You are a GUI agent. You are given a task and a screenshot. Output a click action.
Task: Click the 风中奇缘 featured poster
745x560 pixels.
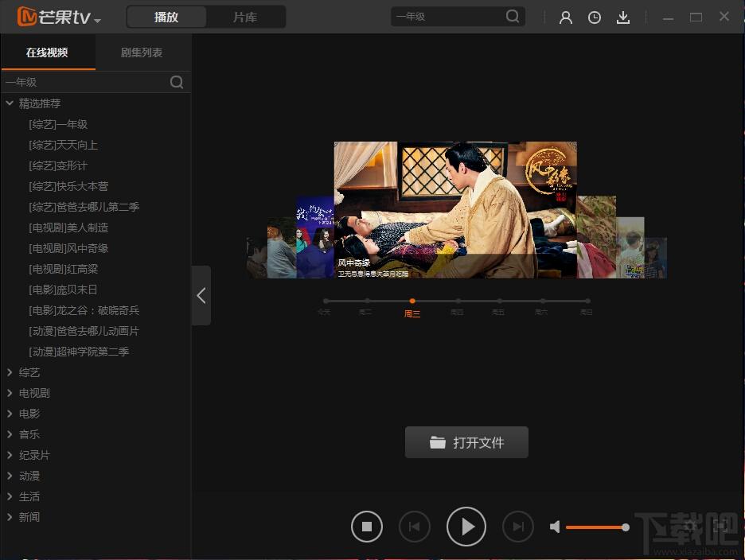coord(455,209)
